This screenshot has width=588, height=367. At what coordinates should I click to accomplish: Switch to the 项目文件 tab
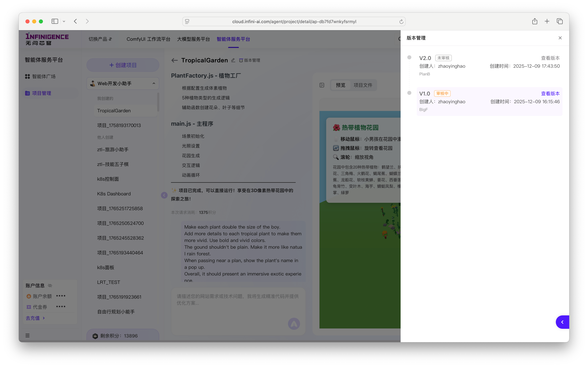(363, 85)
